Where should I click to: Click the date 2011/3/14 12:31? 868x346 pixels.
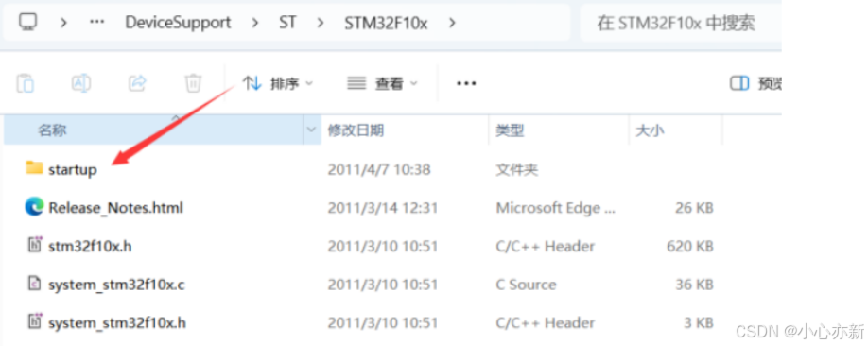(383, 208)
